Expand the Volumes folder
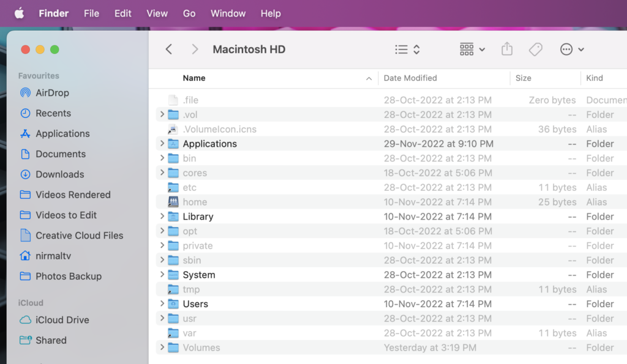Screen dimensions: 627x364 pyautogui.click(x=162, y=347)
